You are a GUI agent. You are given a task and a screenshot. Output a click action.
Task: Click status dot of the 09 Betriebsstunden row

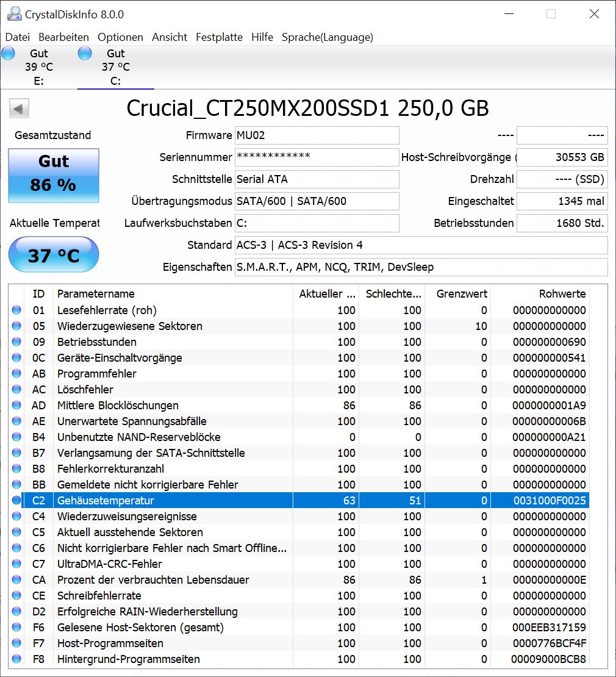pyautogui.click(x=16, y=342)
